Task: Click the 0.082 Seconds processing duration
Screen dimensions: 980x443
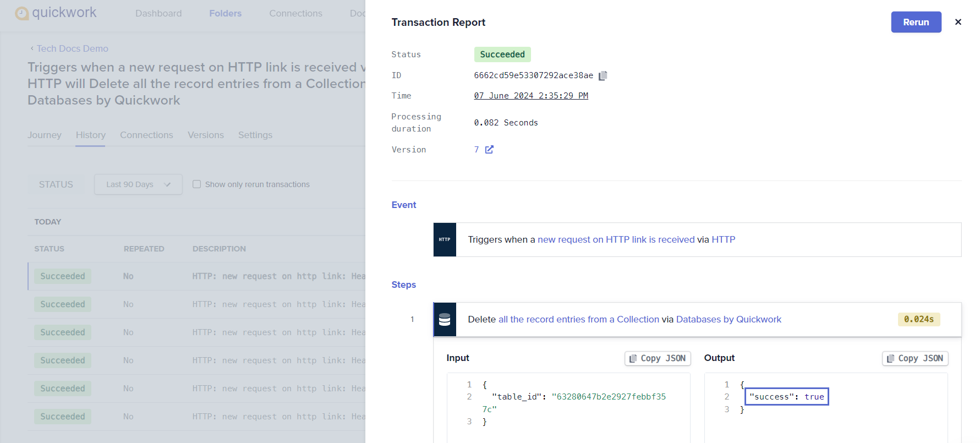Action: 506,123
